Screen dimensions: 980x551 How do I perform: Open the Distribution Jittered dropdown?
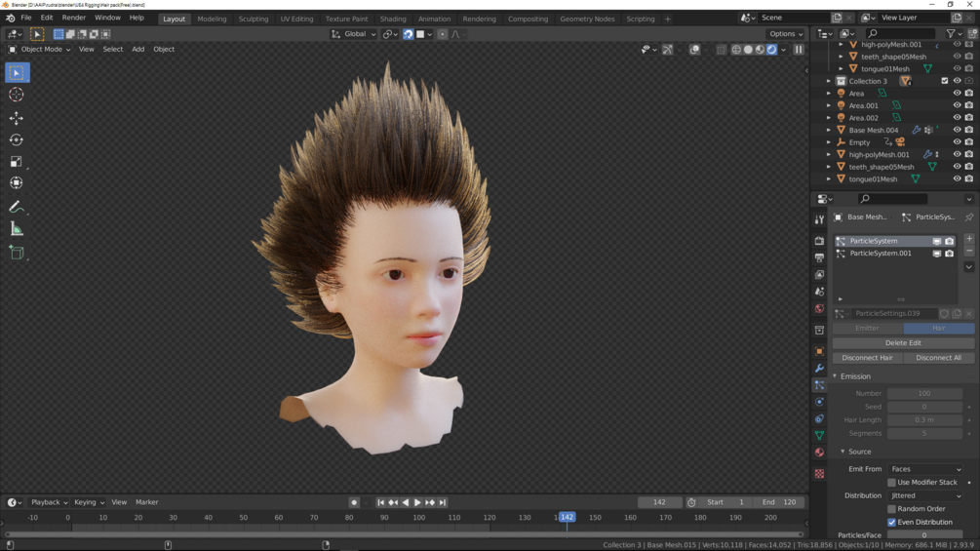pyautogui.click(x=924, y=495)
